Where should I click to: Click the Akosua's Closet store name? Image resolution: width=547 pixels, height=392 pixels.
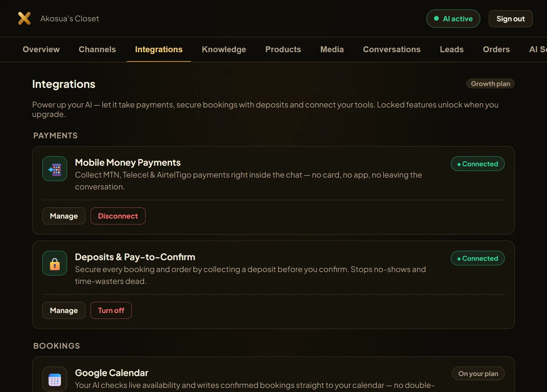70,19
